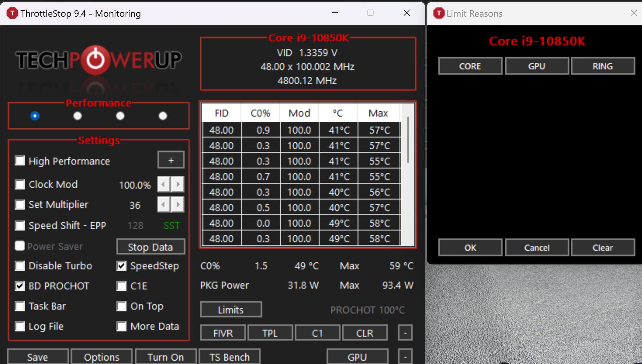Click the °C column header
This screenshot has width=642, height=364.
coord(338,113)
